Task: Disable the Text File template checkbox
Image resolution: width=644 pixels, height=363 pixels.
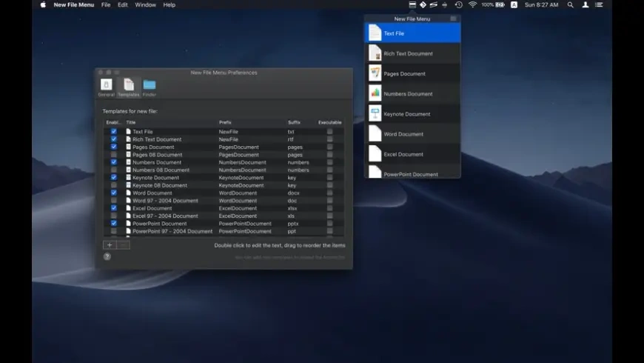Action: [x=114, y=132]
